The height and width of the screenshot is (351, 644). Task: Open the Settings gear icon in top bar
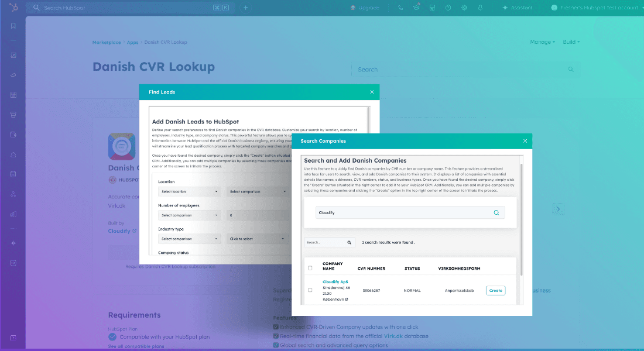(464, 8)
